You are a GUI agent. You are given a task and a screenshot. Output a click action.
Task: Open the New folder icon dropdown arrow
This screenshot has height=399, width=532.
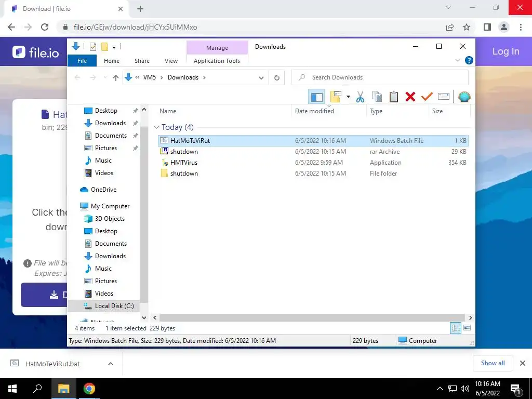348,97
